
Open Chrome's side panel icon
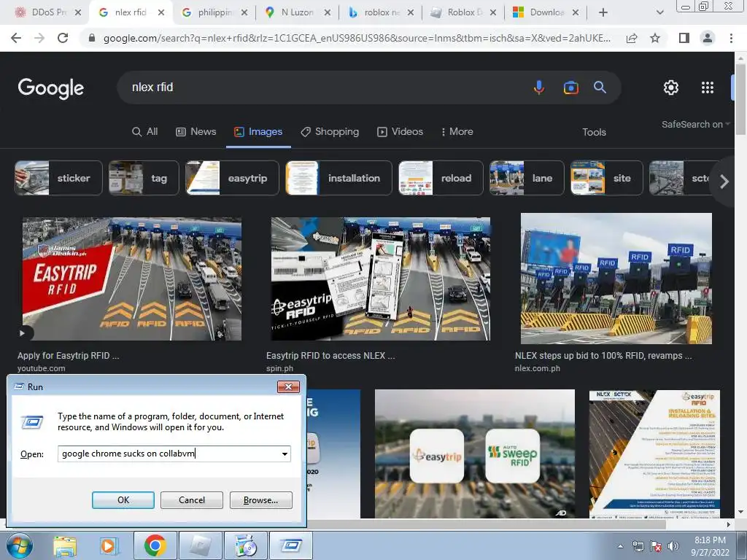click(x=684, y=38)
